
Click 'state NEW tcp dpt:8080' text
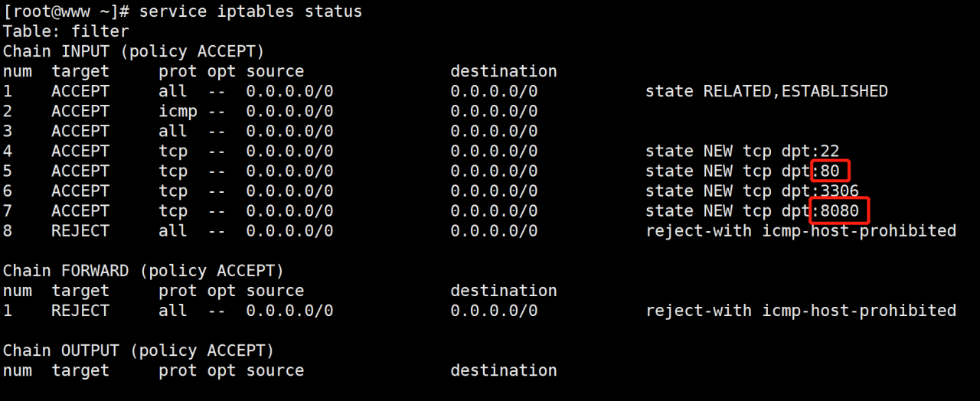pyautogui.click(x=752, y=210)
